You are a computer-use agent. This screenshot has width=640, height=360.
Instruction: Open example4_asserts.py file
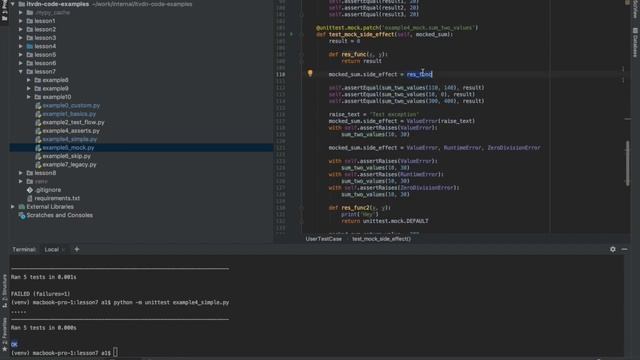71,131
